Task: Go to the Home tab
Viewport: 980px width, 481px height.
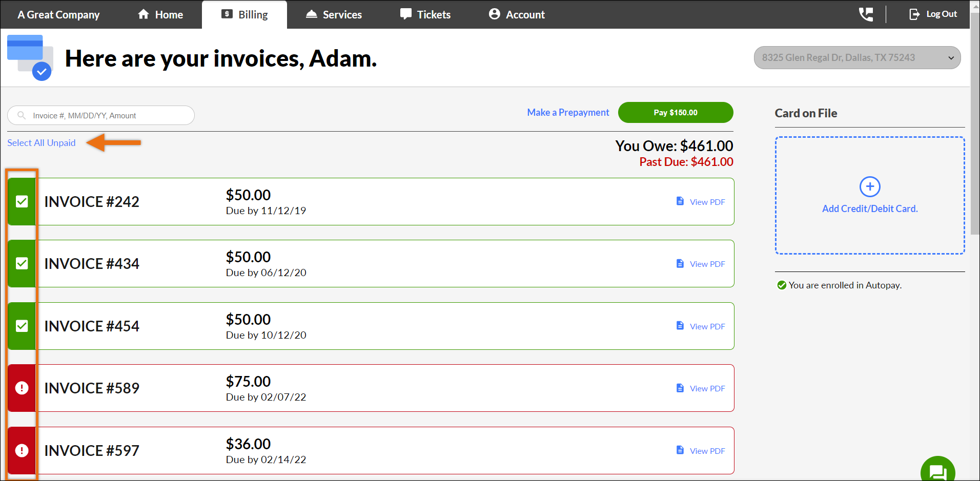Action: [x=160, y=14]
